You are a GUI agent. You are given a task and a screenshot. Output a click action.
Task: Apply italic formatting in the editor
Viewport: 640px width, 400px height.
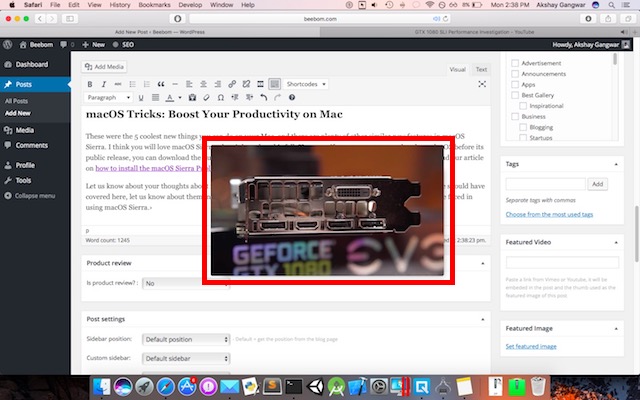[104, 84]
